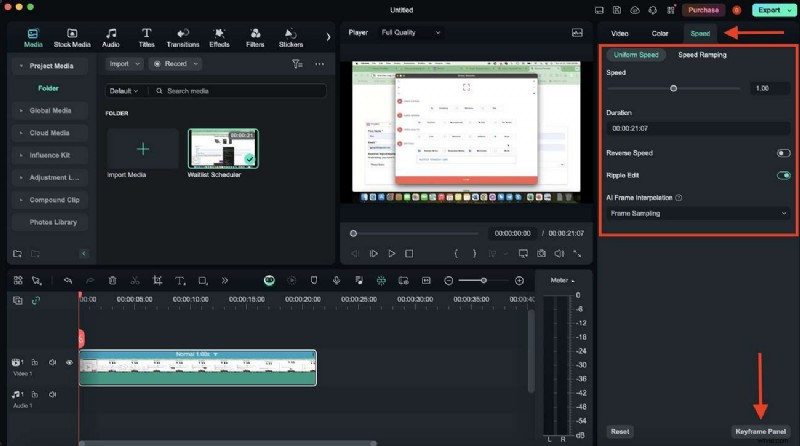Toggle Reverse Speed switch
The height and width of the screenshot is (446, 800).
[x=783, y=153]
